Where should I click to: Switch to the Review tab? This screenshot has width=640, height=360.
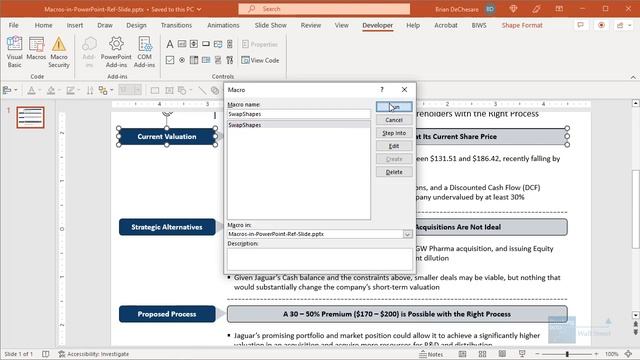click(x=311, y=25)
